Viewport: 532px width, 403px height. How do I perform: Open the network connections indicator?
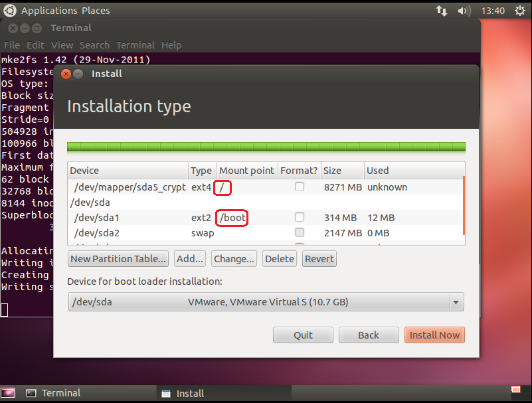pos(442,11)
